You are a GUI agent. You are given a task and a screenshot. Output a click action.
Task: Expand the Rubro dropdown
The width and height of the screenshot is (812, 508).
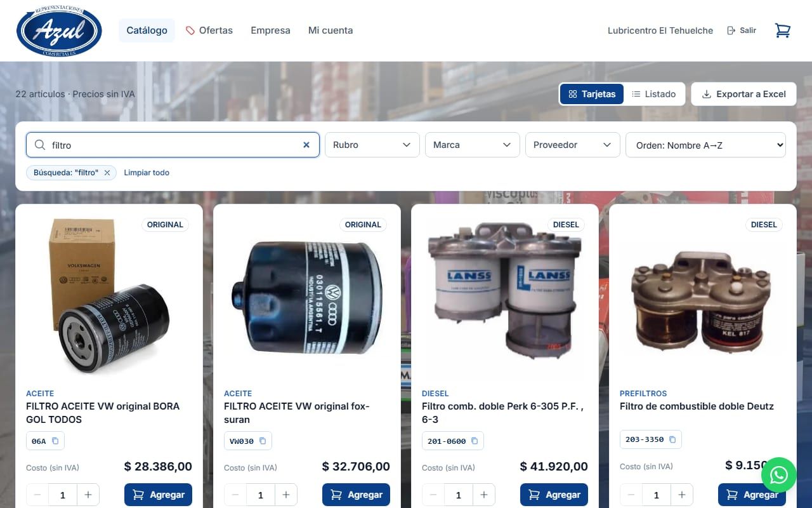(372, 145)
